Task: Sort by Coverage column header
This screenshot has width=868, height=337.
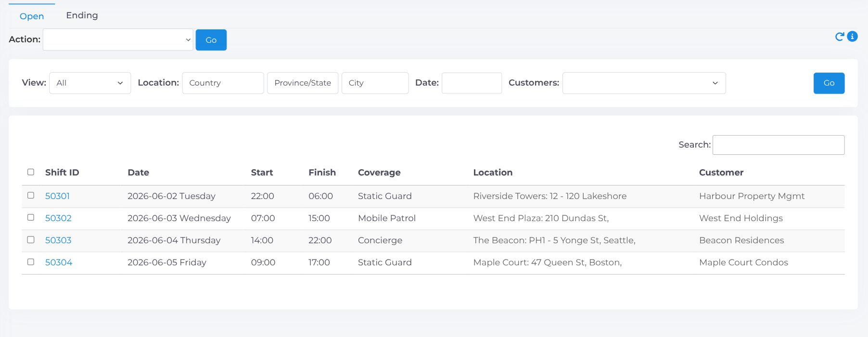Action: point(379,173)
